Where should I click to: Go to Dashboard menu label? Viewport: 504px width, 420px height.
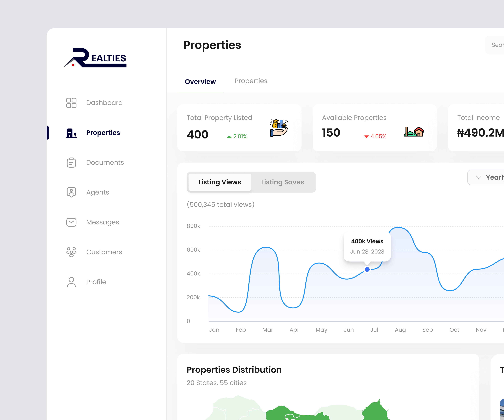pos(104,103)
